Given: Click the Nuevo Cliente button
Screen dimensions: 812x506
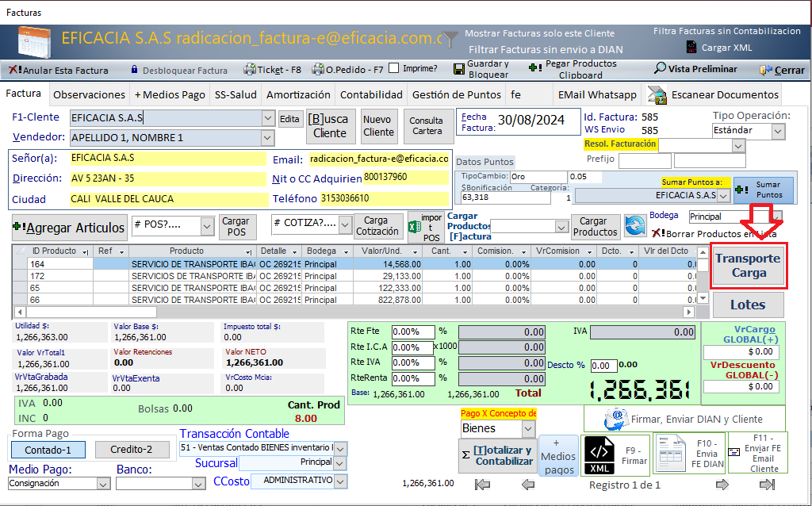Looking at the screenshot, I should (x=378, y=126).
